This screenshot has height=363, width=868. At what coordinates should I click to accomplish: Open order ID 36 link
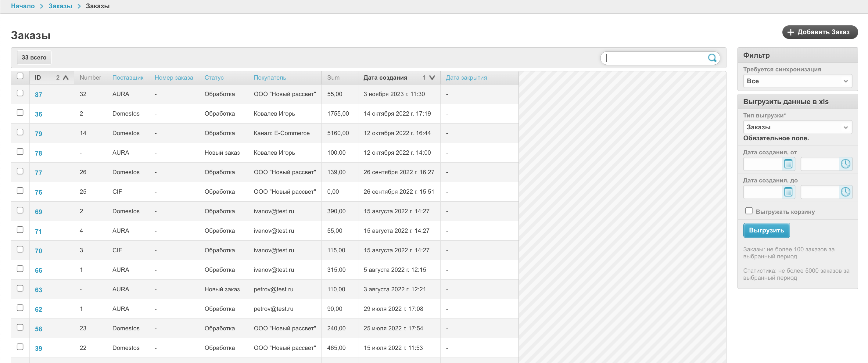point(38,114)
